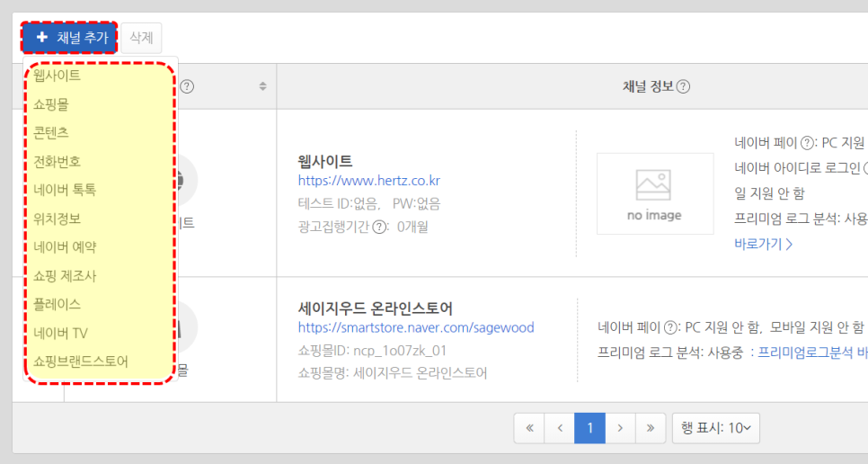Screen dimensions: 868x464
Task: Select 웹사이트 from the dropdown menu
Action: click(57, 76)
